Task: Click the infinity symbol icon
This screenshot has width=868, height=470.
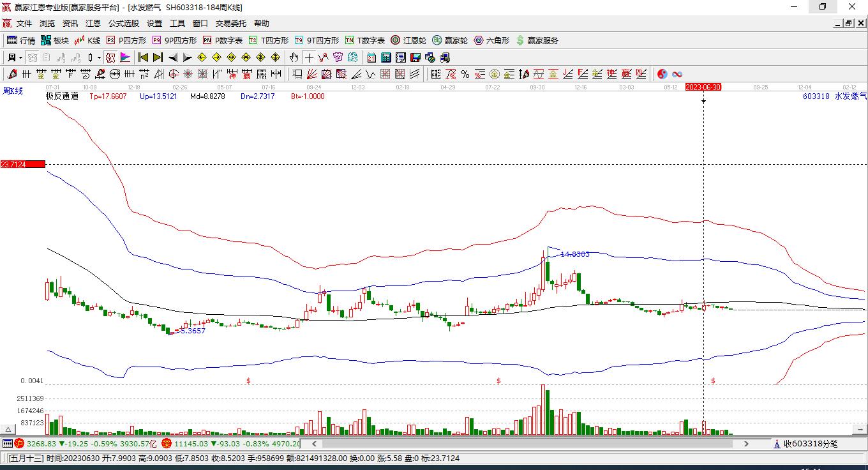Action: pyautogui.click(x=677, y=74)
